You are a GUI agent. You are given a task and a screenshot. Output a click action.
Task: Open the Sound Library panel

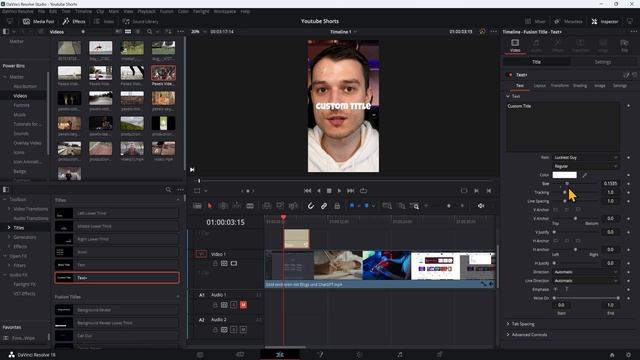pos(140,21)
